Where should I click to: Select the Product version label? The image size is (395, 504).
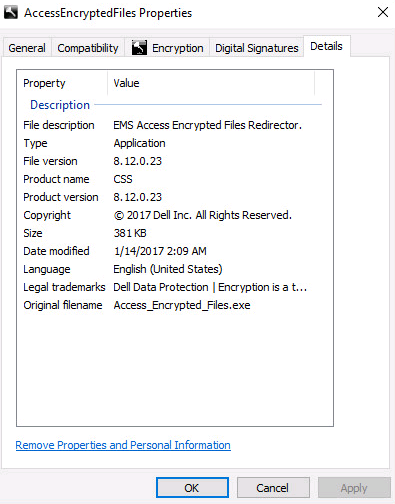(x=61, y=197)
